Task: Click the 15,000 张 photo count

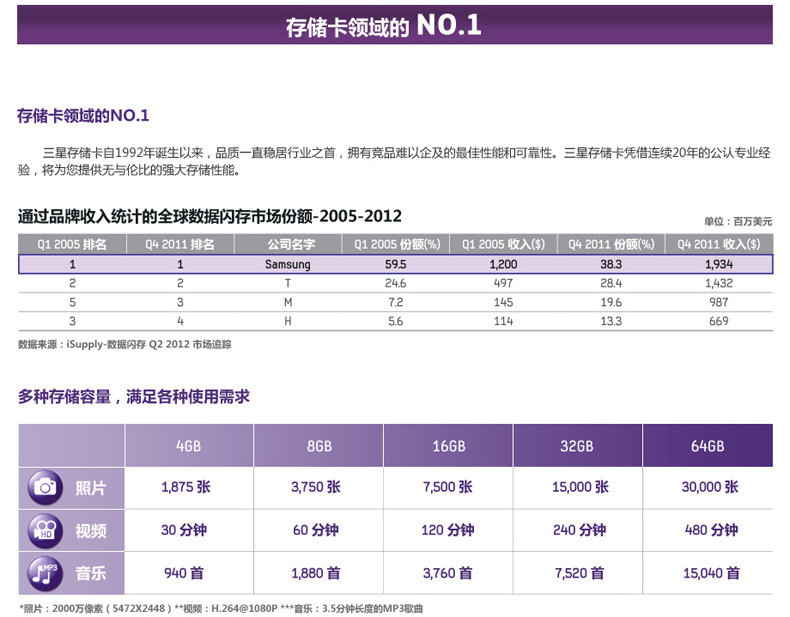Action: (x=580, y=487)
